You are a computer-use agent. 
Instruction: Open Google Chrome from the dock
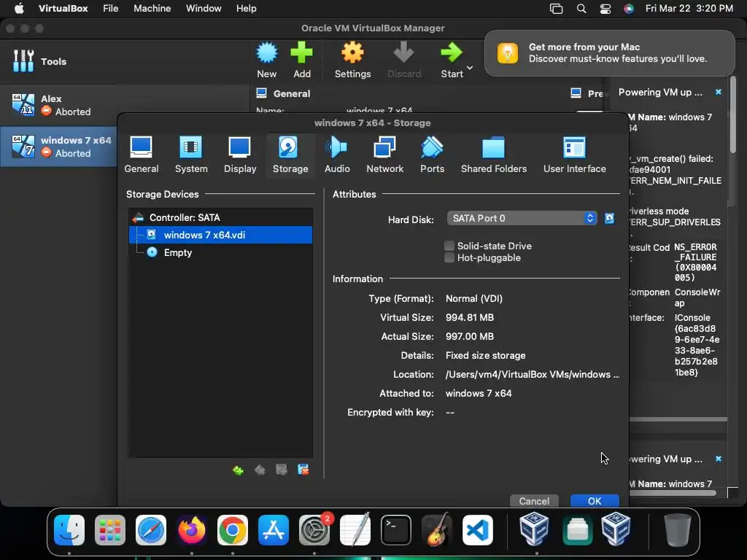click(233, 529)
